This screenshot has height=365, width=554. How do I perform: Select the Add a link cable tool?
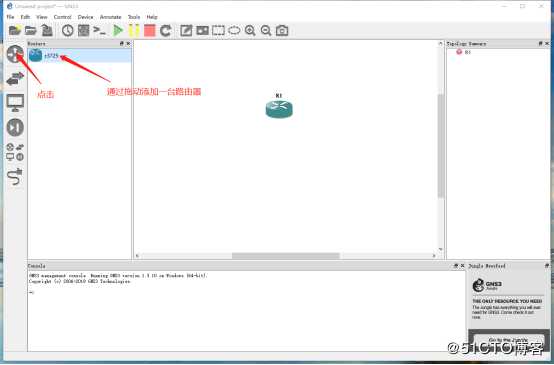[x=15, y=177]
